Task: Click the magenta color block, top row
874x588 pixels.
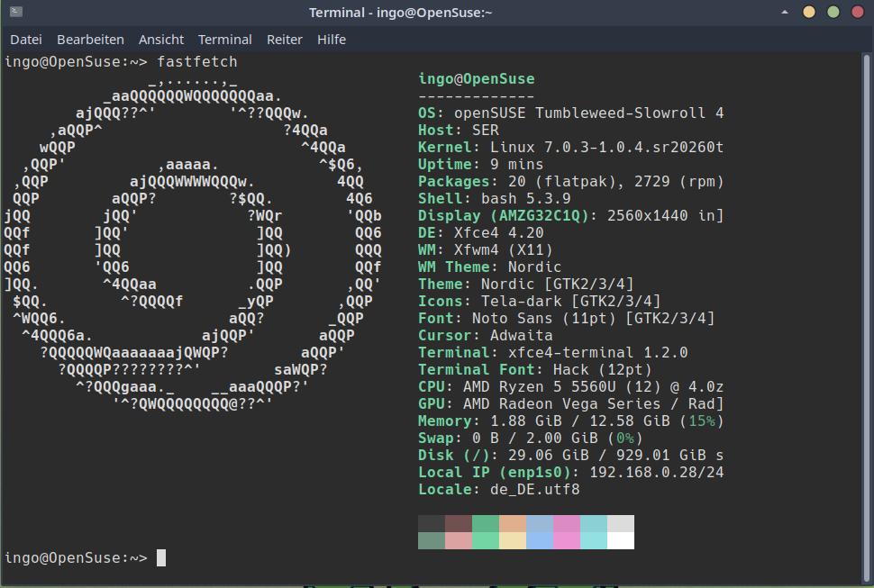Action: [567, 523]
